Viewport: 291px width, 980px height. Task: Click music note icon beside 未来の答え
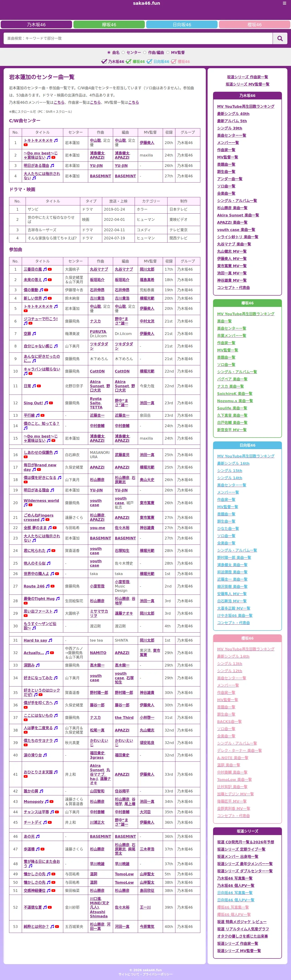(x=45, y=280)
